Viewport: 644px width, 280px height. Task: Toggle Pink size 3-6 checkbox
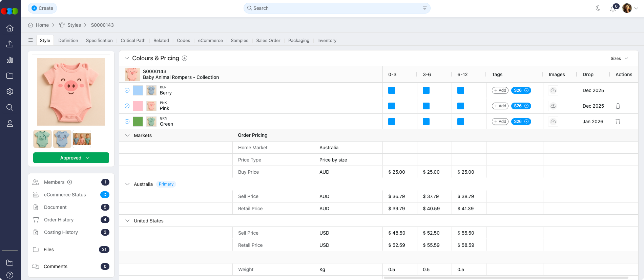pos(426,106)
